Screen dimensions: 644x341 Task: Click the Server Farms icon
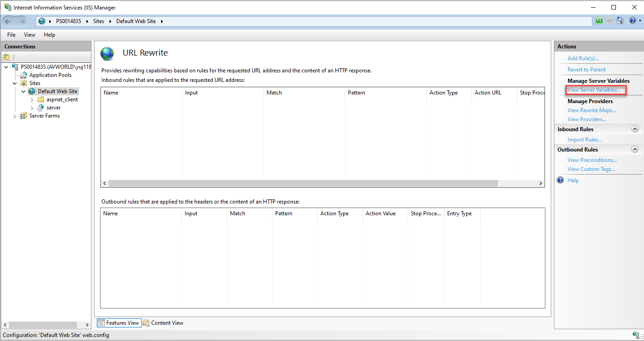(x=24, y=116)
